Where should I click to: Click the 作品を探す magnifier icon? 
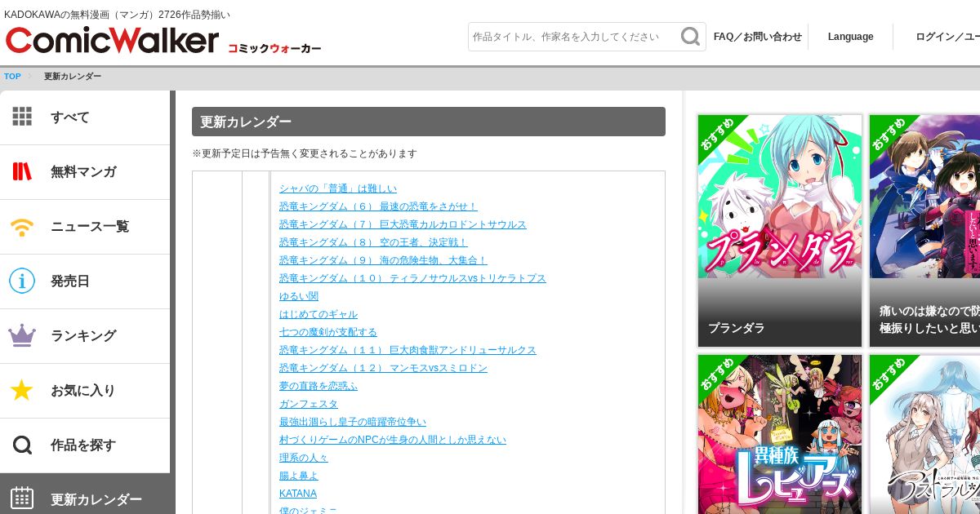tap(22, 445)
